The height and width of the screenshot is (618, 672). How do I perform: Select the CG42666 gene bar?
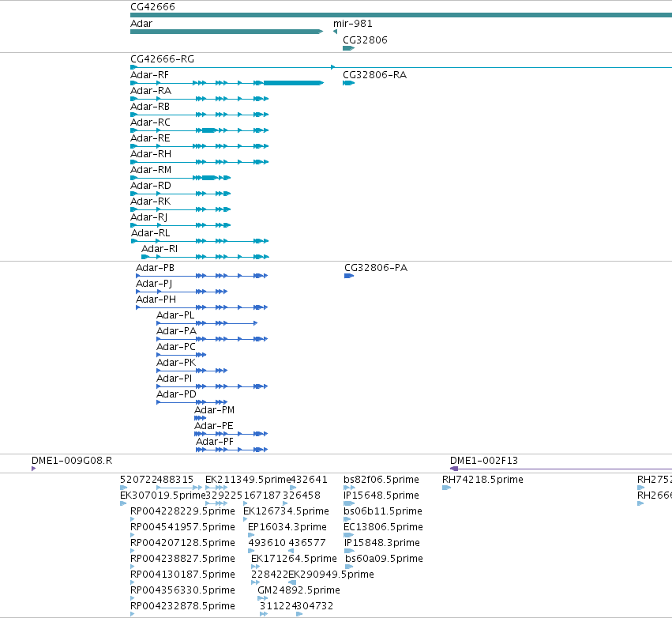click(x=401, y=15)
